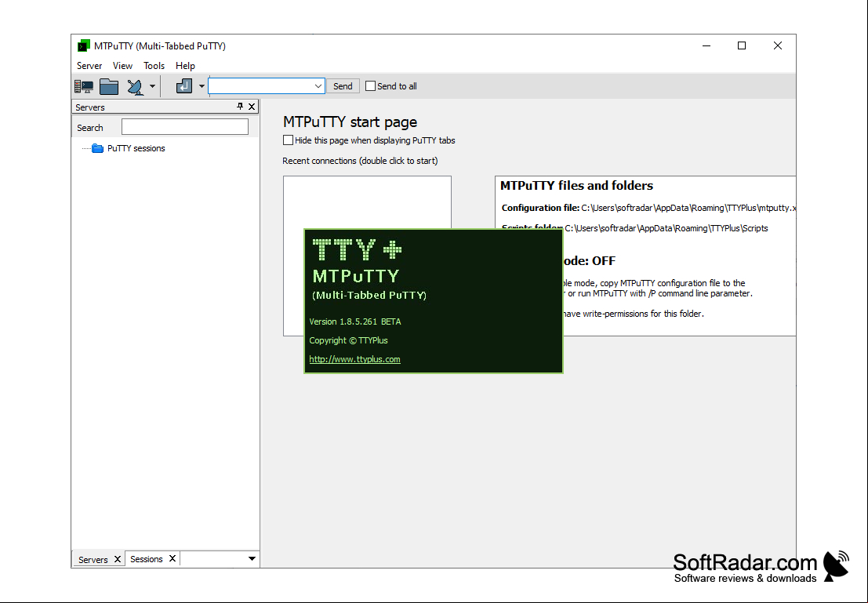The height and width of the screenshot is (603, 868).
Task: Open the command combo box dropdown
Action: [x=318, y=85]
